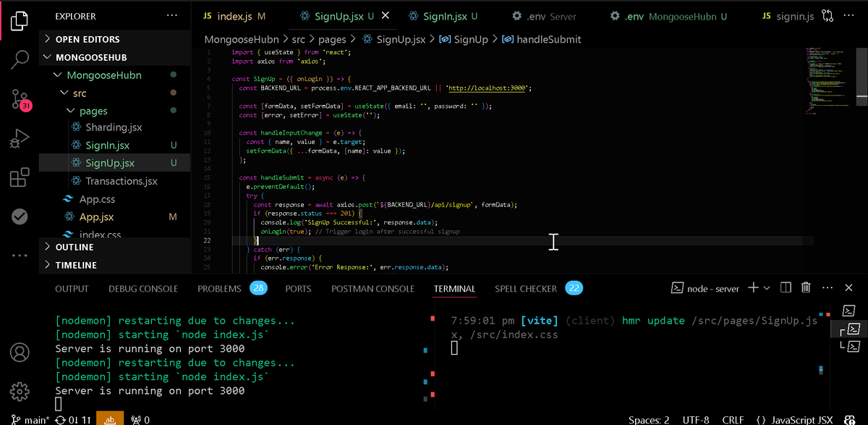Open the Accounts menu icon
This screenshot has width=868, height=425.
(x=20, y=353)
